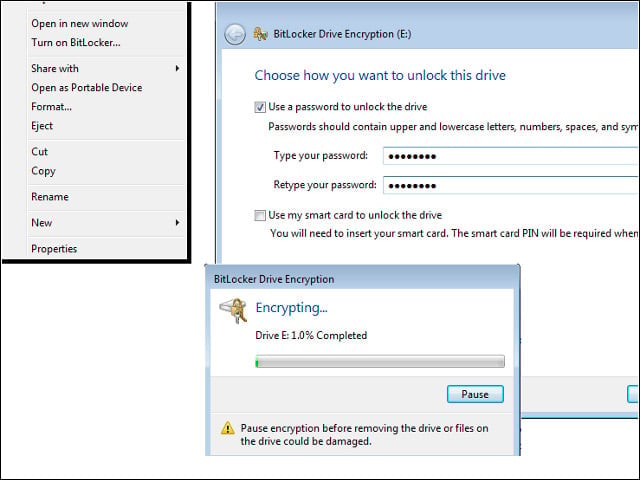Select Open as Portable Device
The height and width of the screenshot is (480, 640).
click(x=87, y=87)
